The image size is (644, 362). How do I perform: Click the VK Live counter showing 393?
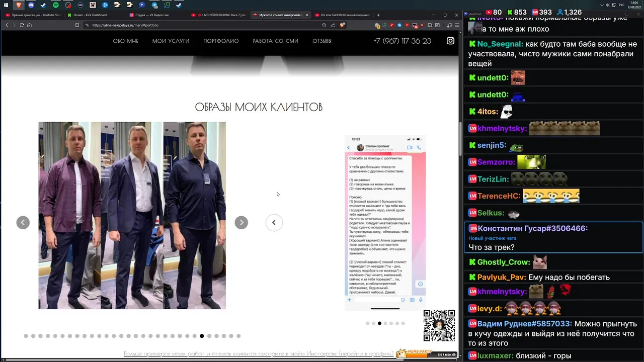(542, 12)
